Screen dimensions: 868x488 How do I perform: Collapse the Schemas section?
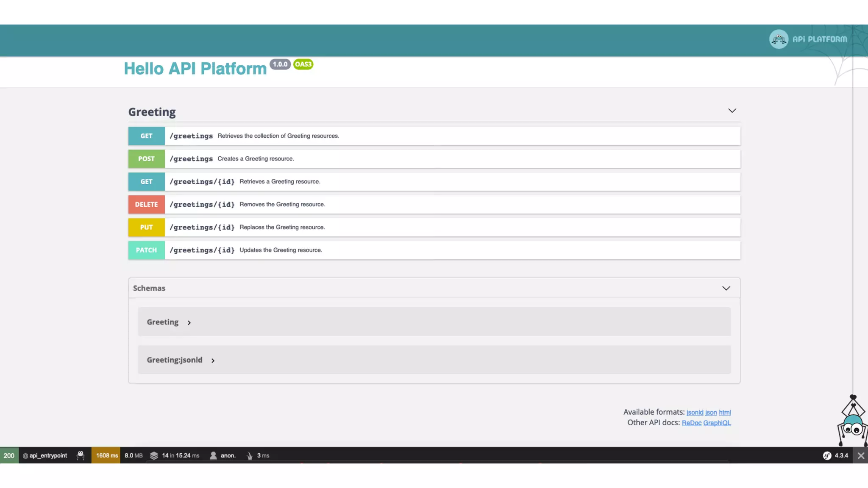coord(726,288)
